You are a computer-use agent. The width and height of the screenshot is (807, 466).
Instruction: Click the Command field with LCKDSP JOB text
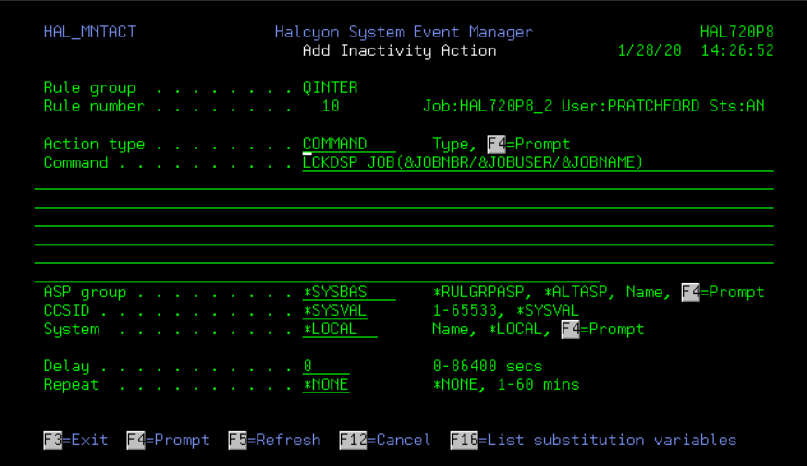point(538,163)
